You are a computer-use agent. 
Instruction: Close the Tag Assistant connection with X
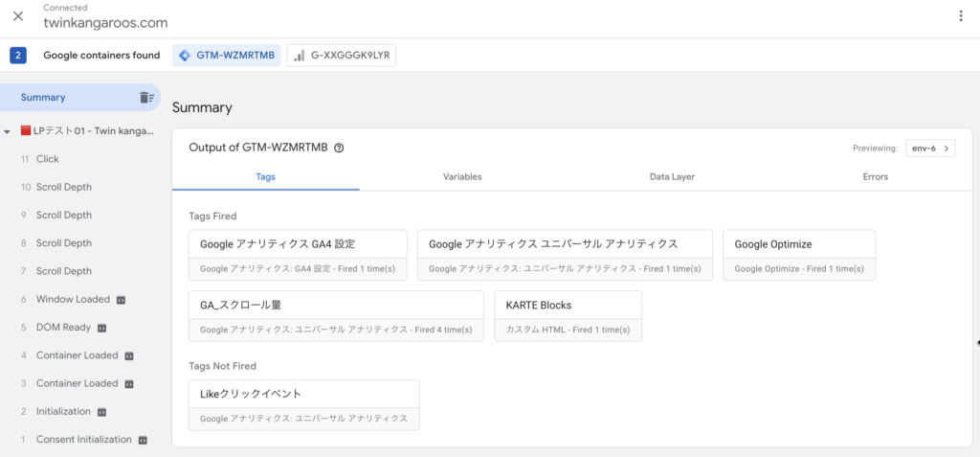coord(18,16)
